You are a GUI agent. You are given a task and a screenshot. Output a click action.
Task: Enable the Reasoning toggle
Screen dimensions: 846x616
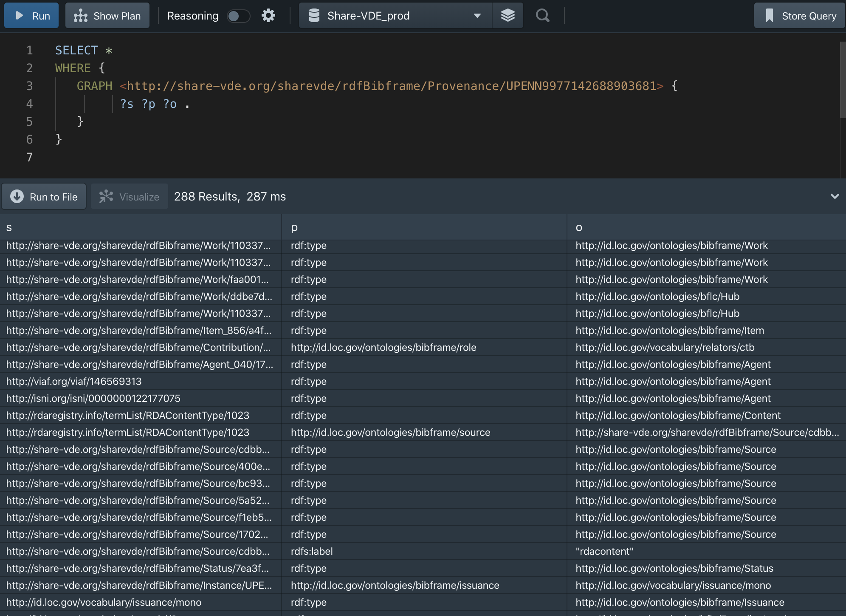coord(239,16)
